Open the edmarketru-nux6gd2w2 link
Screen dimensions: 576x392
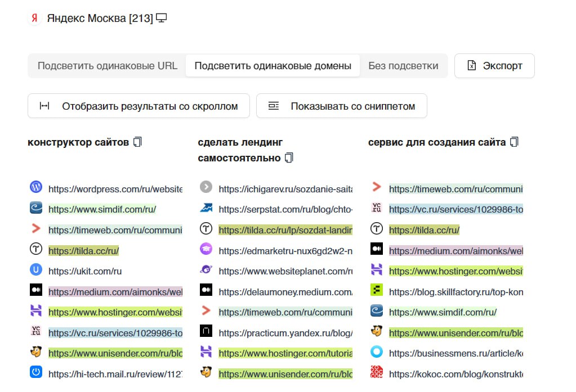(286, 251)
